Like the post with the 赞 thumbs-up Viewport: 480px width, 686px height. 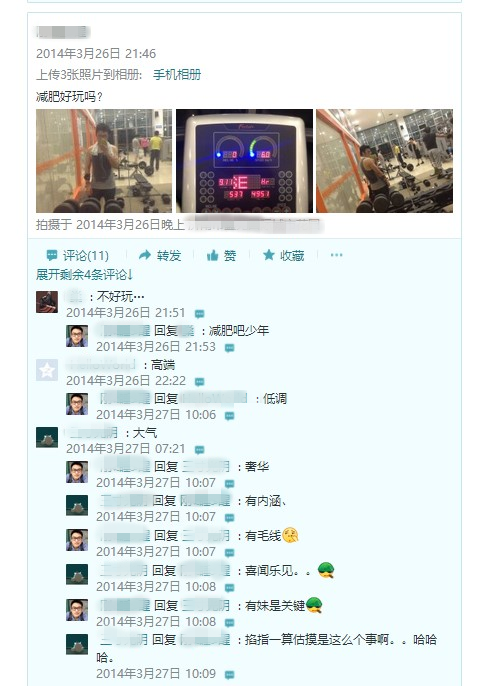click(221, 255)
